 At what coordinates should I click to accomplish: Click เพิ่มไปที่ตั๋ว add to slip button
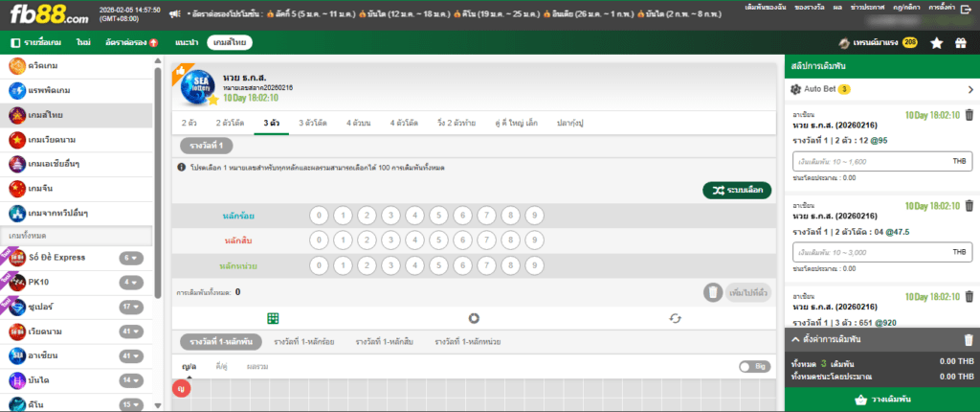(748, 292)
